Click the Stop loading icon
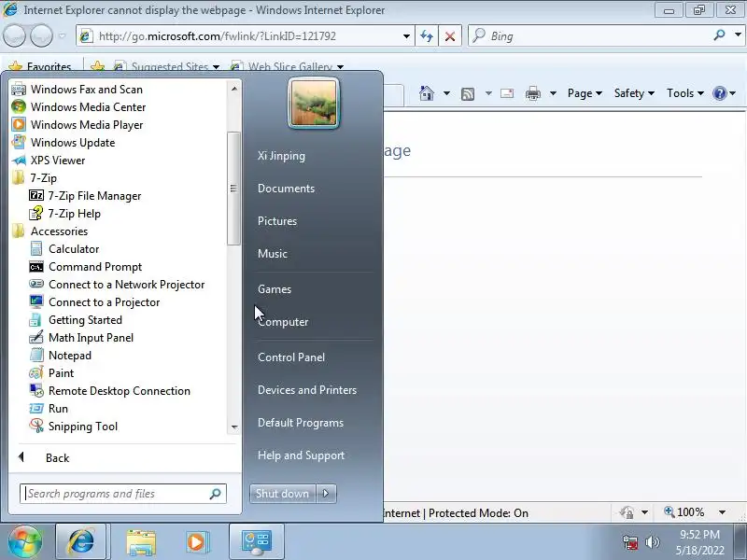Image resolution: width=747 pixels, height=560 pixels. (x=450, y=36)
